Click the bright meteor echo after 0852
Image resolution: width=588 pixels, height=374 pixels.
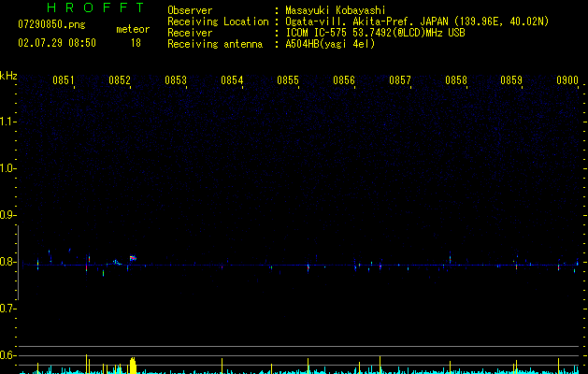point(133,258)
